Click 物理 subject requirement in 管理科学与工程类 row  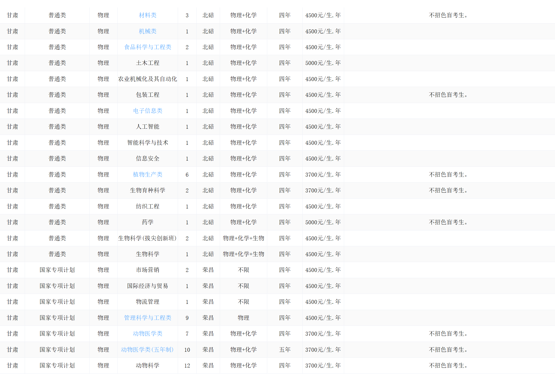coord(243,318)
